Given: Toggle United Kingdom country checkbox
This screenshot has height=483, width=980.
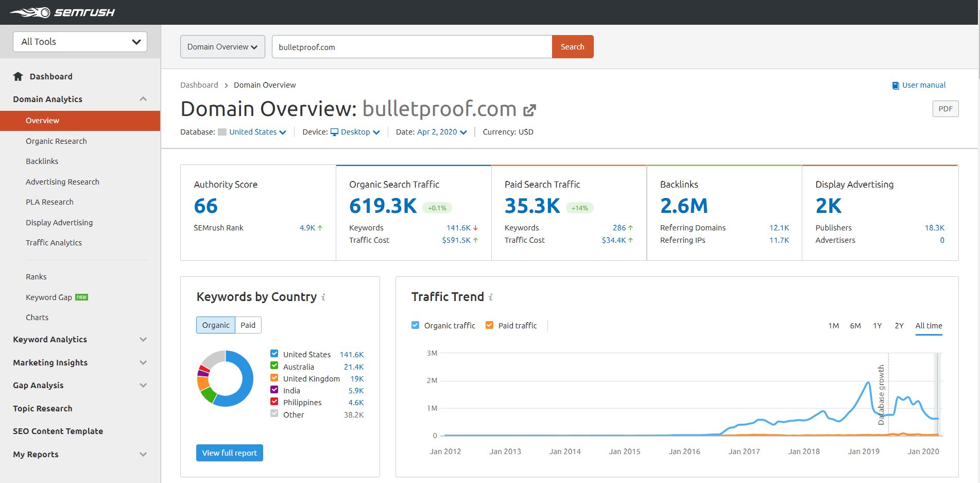Looking at the screenshot, I should click(x=274, y=377).
